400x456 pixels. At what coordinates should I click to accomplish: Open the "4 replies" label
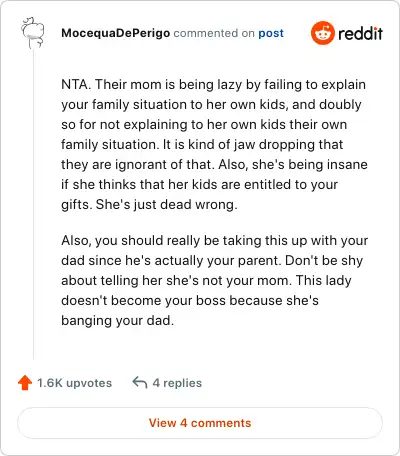(x=177, y=383)
